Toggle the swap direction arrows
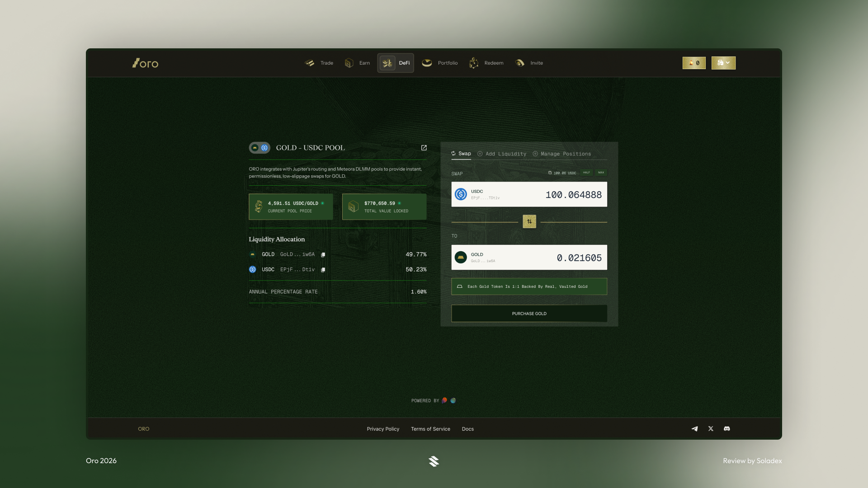Viewport: 868px width, 488px height. click(529, 221)
